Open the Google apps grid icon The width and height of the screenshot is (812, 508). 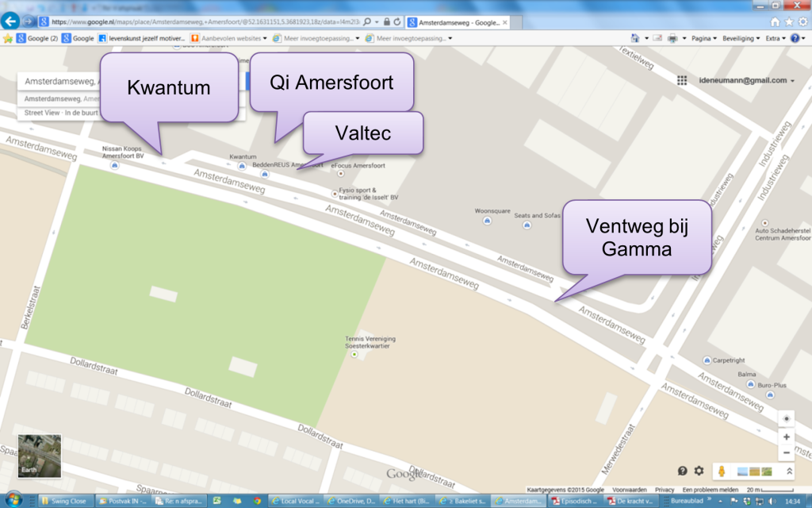[682, 80]
